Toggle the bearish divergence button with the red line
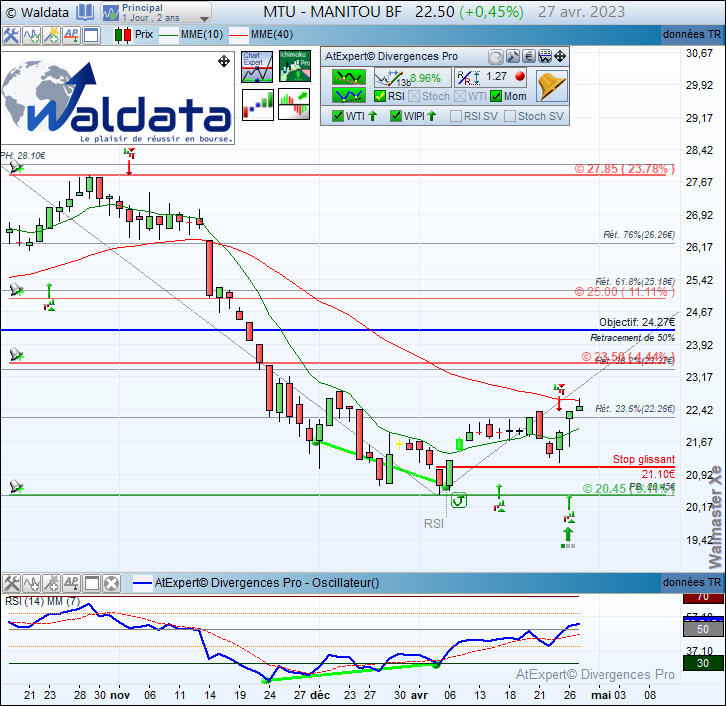 (x=349, y=77)
